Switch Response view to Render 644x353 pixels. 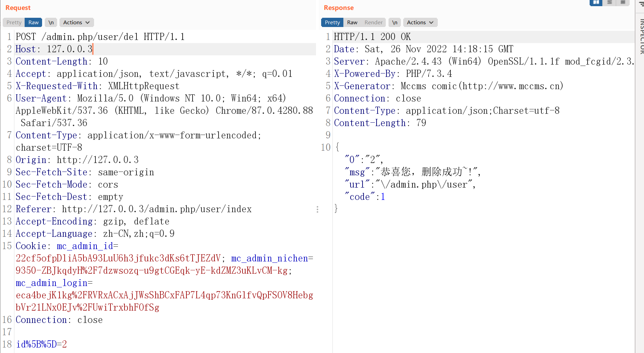(373, 22)
